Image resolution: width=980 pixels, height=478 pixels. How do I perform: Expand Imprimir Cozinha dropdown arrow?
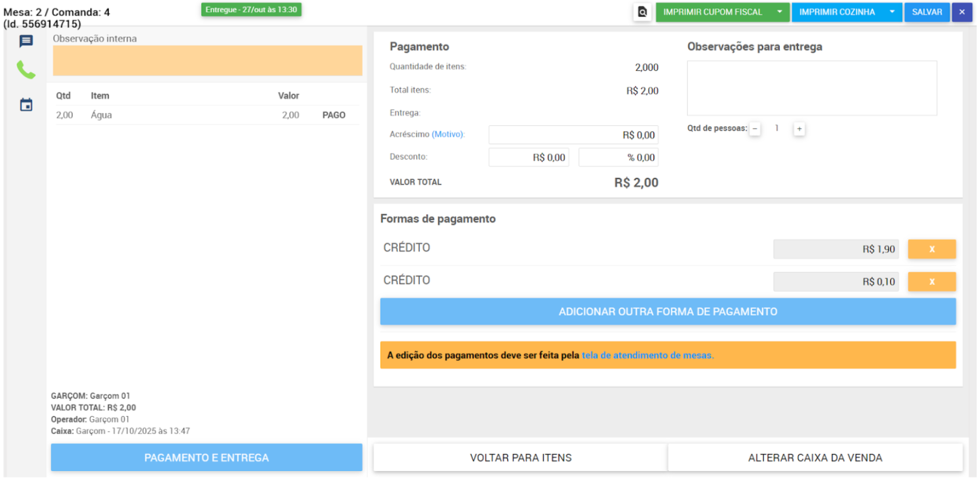tap(892, 12)
